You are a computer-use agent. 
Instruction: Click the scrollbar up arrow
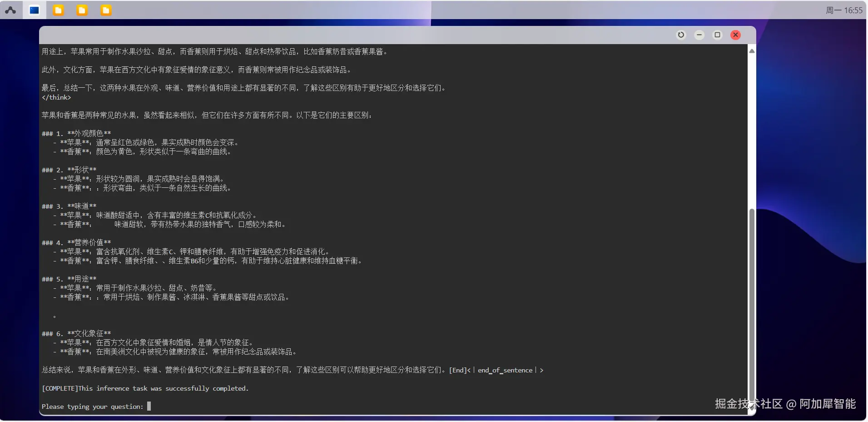(x=752, y=51)
